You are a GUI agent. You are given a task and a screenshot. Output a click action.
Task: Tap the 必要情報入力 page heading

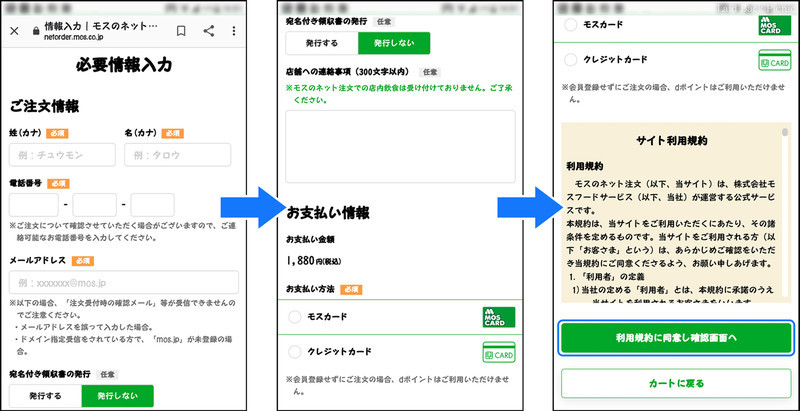point(124,65)
